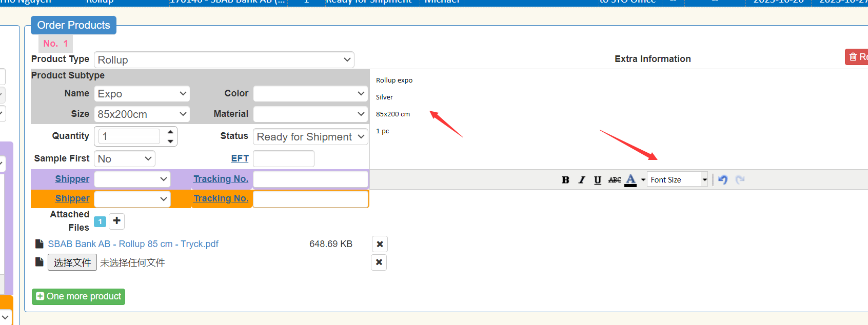The height and width of the screenshot is (325, 868).
Task: Open the Font Size dropdown
Action: click(677, 180)
